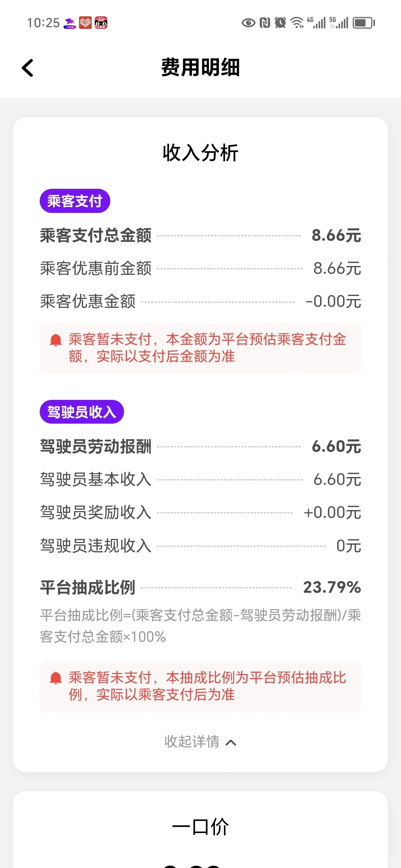This screenshot has width=401, height=868.
Task: Tap the 平台抽成比例 23.79% row
Action: 200,588
